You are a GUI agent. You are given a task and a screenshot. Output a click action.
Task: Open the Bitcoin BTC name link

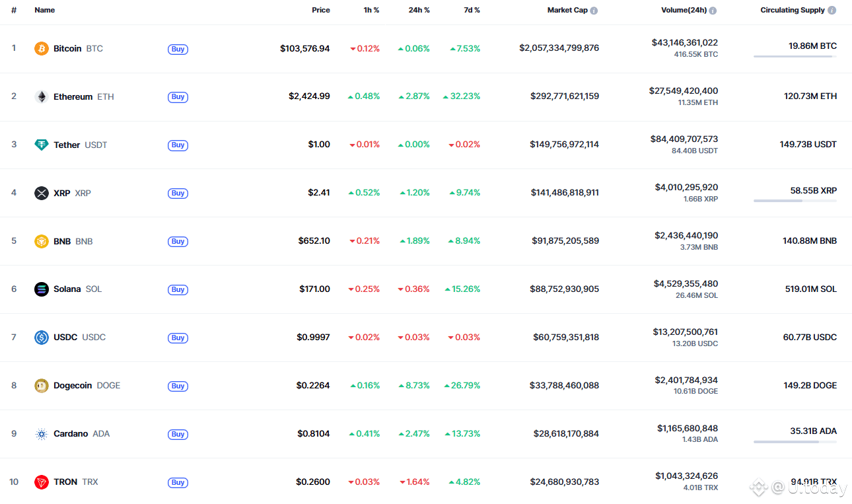(78, 49)
